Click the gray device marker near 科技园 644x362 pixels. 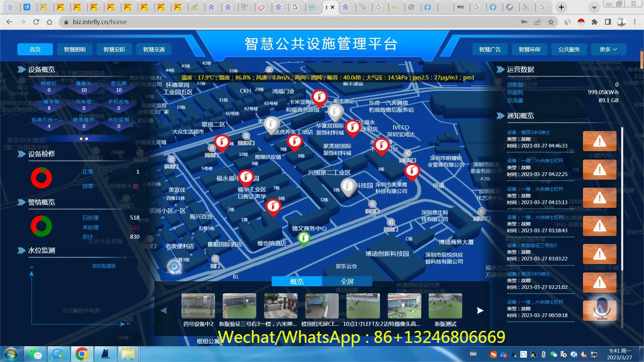point(348,186)
